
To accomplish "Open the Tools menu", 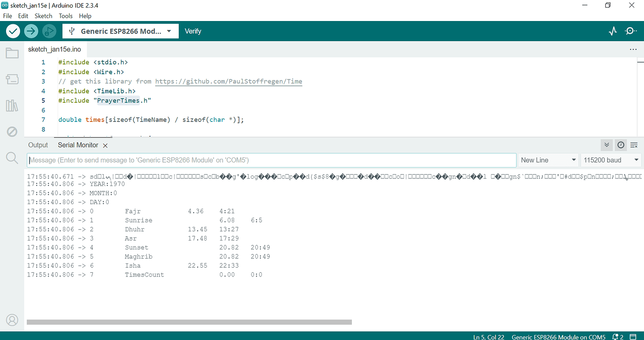I will click(x=65, y=15).
